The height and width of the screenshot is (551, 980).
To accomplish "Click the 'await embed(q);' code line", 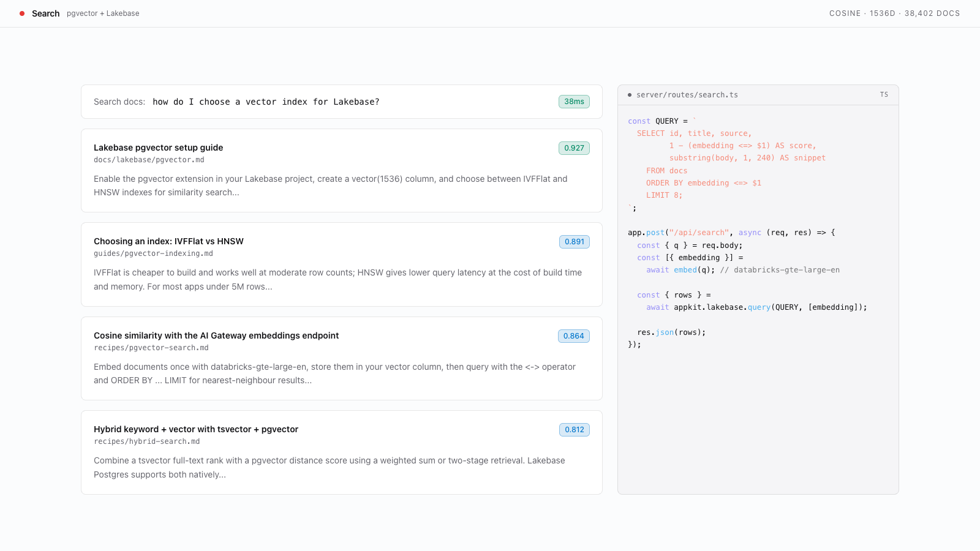I will (743, 270).
